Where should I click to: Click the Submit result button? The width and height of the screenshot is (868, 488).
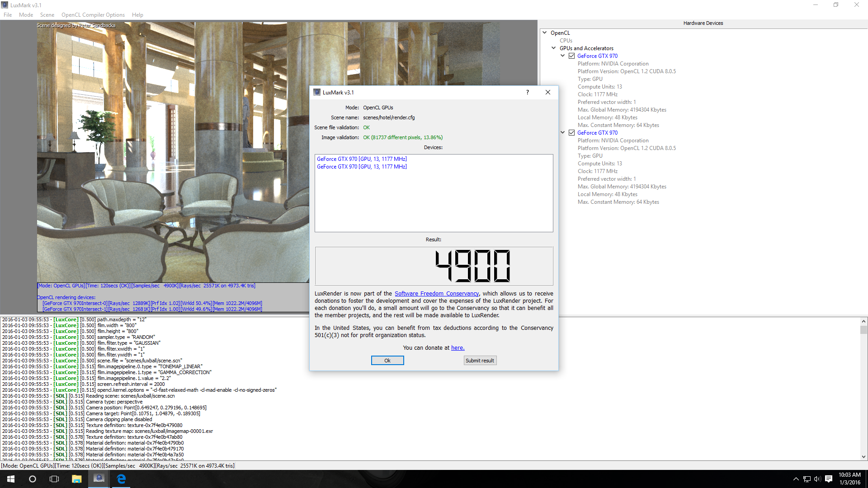(480, 361)
